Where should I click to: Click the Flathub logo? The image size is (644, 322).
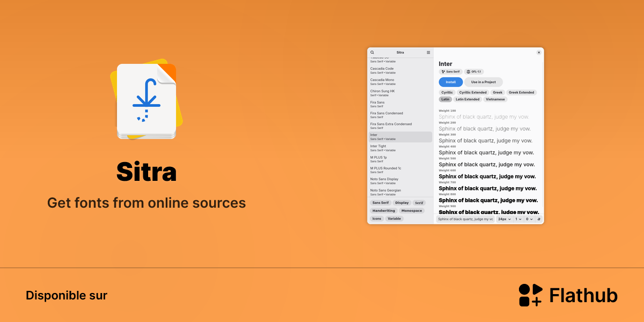568,295
